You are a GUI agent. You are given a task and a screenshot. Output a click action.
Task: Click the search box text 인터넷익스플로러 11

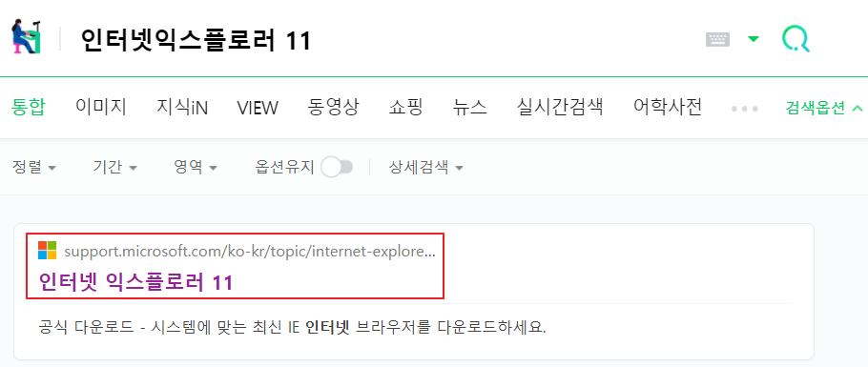pyautogui.click(x=196, y=40)
